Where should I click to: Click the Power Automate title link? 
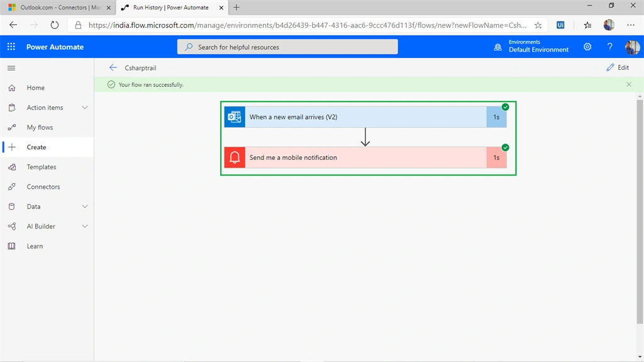point(55,47)
